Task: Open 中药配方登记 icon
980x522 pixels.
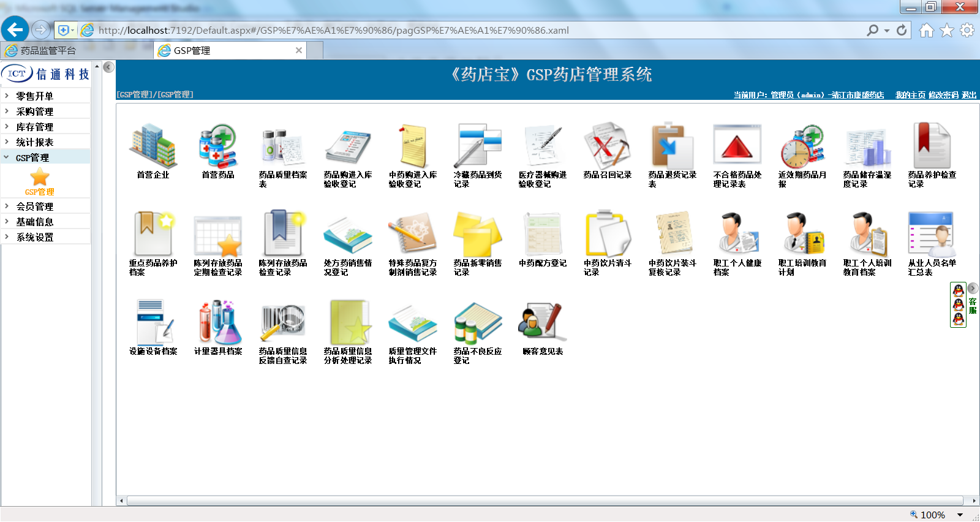Action: pyautogui.click(x=543, y=234)
